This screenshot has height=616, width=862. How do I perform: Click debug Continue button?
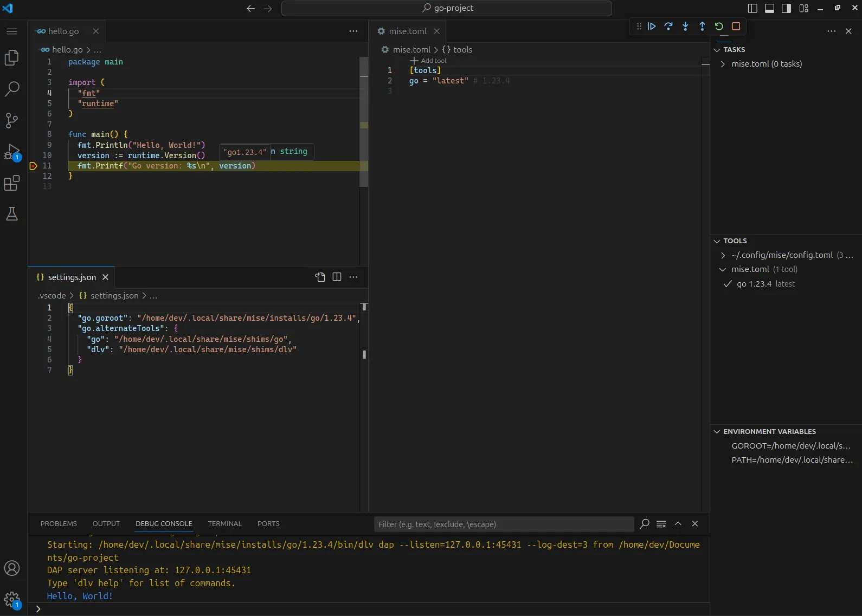(652, 26)
